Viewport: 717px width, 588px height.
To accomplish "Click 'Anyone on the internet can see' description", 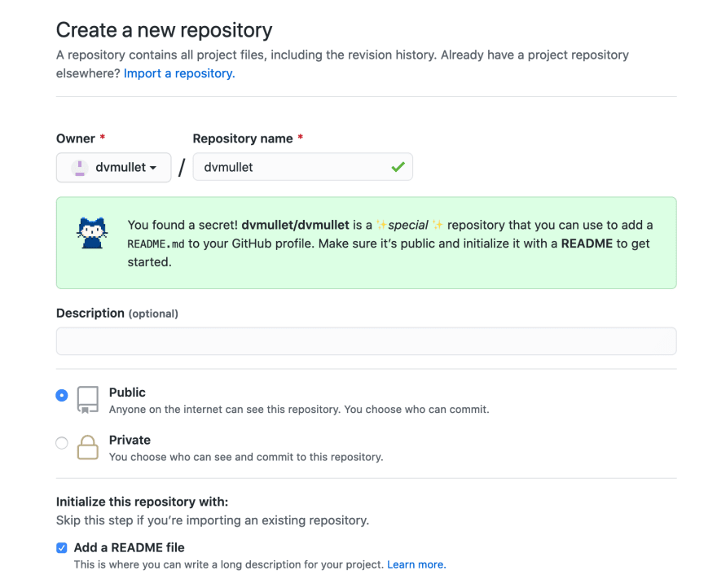I will pos(299,409).
